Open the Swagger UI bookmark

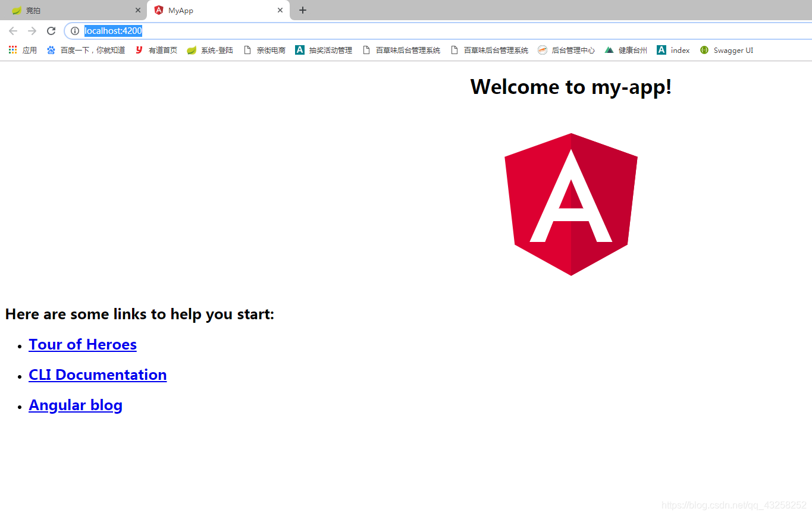tap(726, 50)
